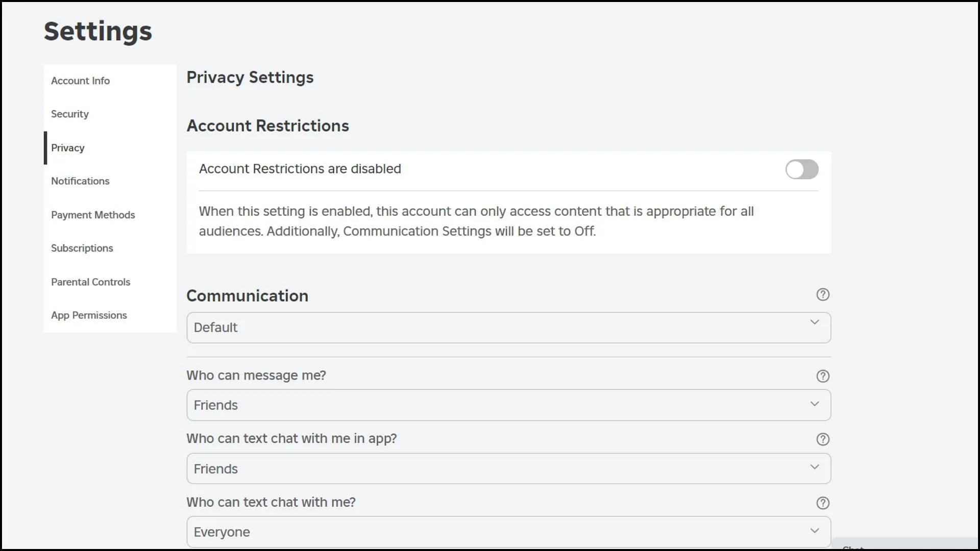Viewport: 980px width, 551px height.
Task: Navigate to Security settings
Action: (70, 114)
